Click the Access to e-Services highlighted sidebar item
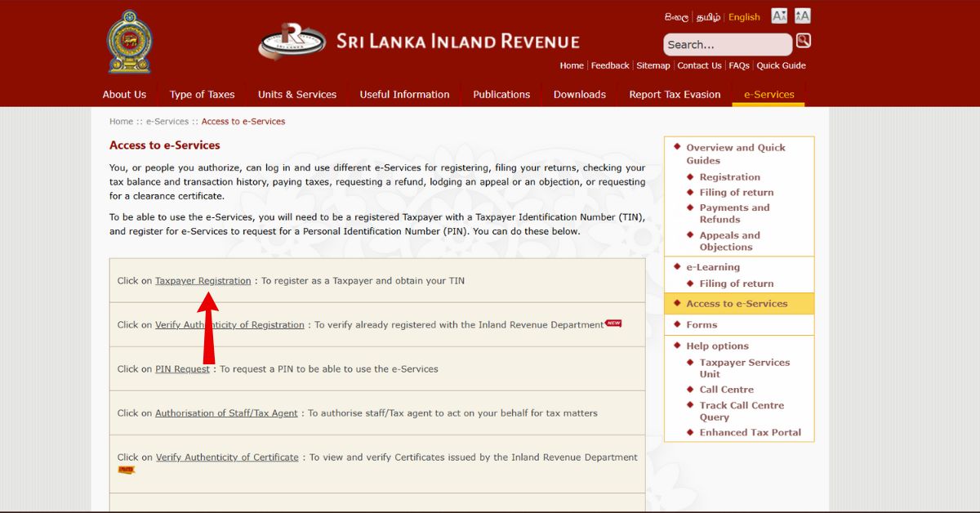 click(x=738, y=303)
